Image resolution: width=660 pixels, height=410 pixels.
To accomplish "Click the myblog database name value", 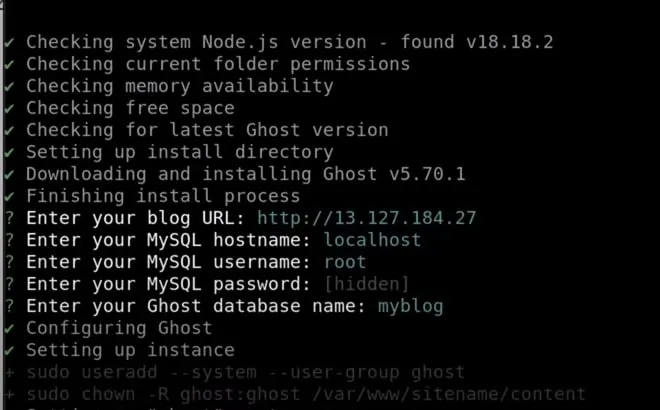I will click(x=410, y=306).
